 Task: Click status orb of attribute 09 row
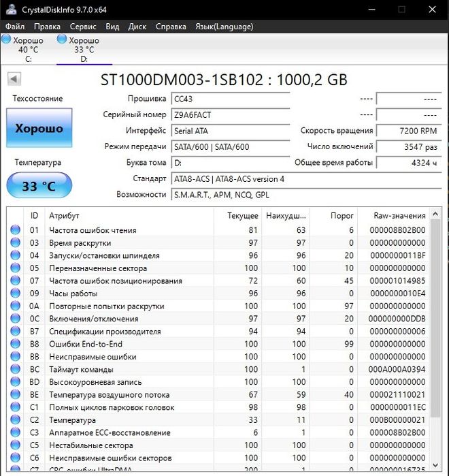pyautogui.click(x=16, y=293)
